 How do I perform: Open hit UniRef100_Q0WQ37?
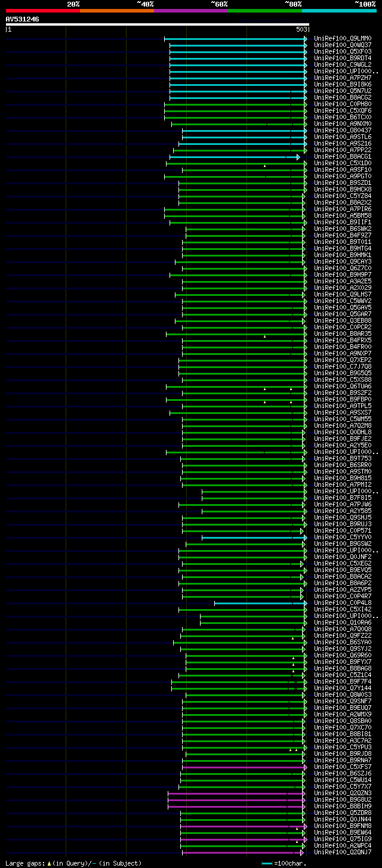point(343,45)
